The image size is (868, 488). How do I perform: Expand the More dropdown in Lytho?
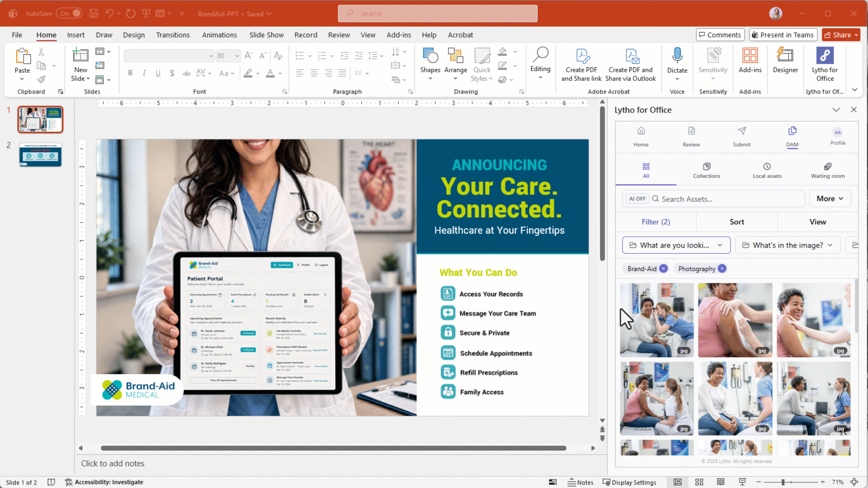pos(830,199)
